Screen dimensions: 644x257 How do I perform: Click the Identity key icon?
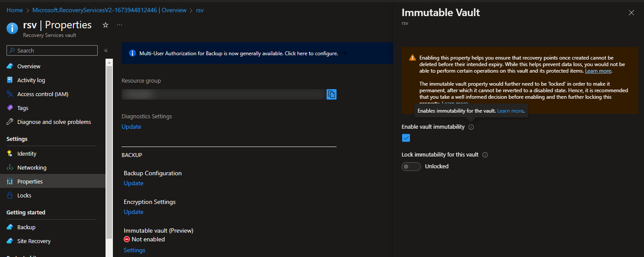click(10, 154)
